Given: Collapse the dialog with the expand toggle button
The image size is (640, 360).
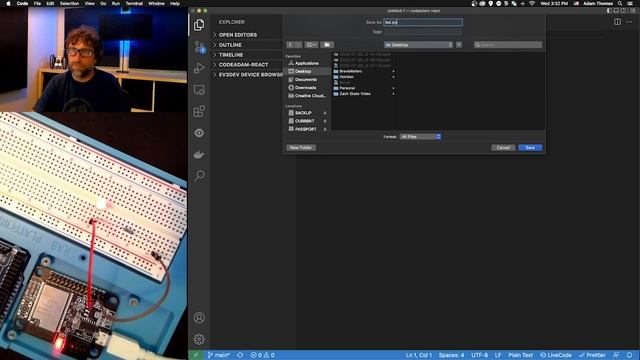Looking at the screenshot, I should pos(459,44).
